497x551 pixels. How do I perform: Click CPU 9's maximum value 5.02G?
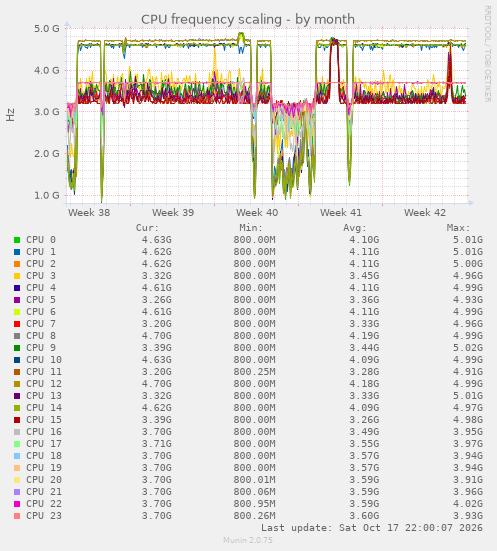(468, 348)
